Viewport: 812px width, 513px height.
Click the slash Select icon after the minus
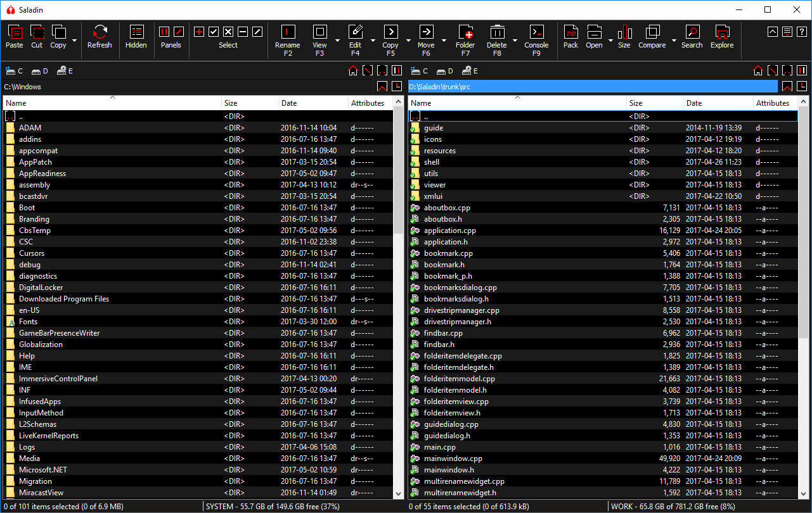point(257,32)
